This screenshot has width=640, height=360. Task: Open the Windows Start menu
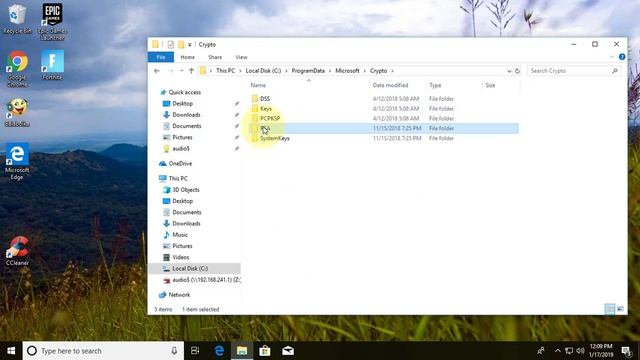click(x=11, y=351)
